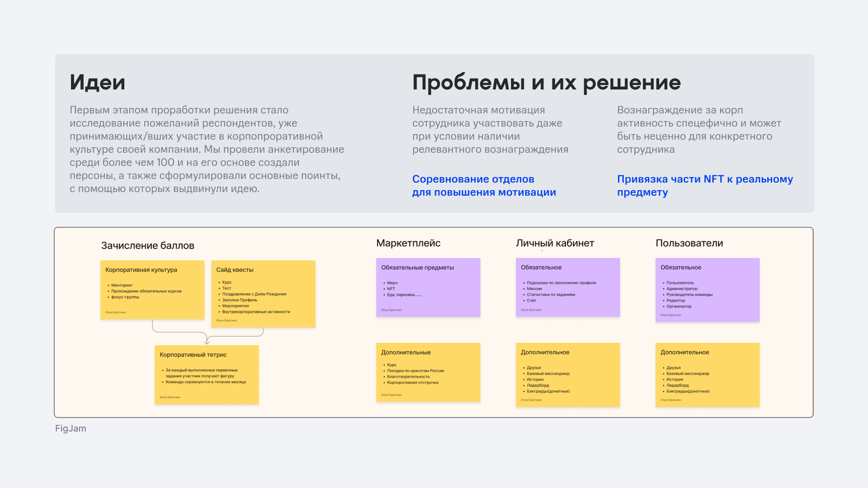Select the 'Корпоративный тетрис' sticky note

point(207,375)
